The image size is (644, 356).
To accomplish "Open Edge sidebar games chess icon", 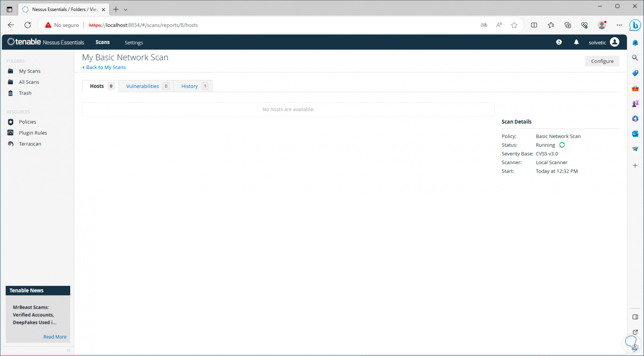I will tap(635, 104).
